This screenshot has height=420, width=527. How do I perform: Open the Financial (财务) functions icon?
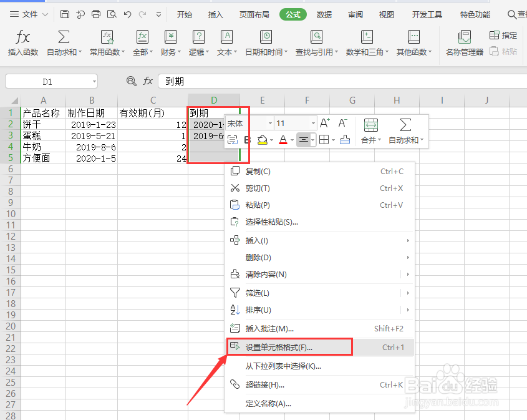coord(170,37)
